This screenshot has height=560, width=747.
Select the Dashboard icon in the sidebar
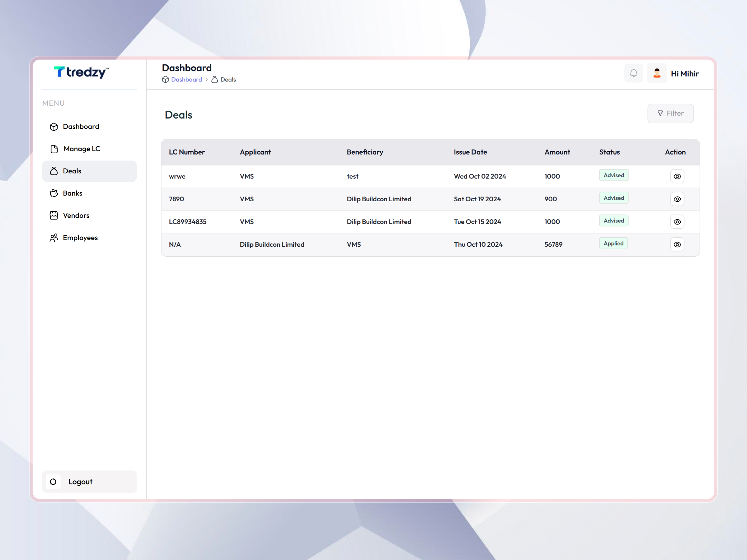[54, 127]
